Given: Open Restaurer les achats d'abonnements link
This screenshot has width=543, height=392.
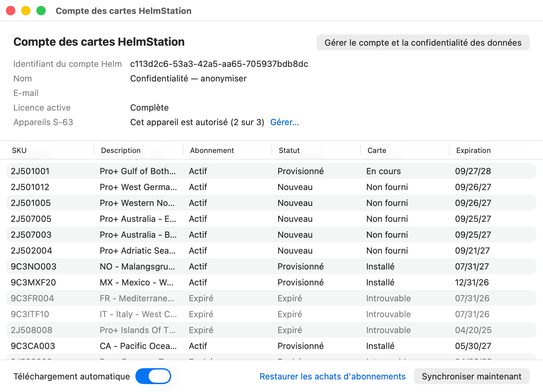Looking at the screenshot, I should pos(332,376).
